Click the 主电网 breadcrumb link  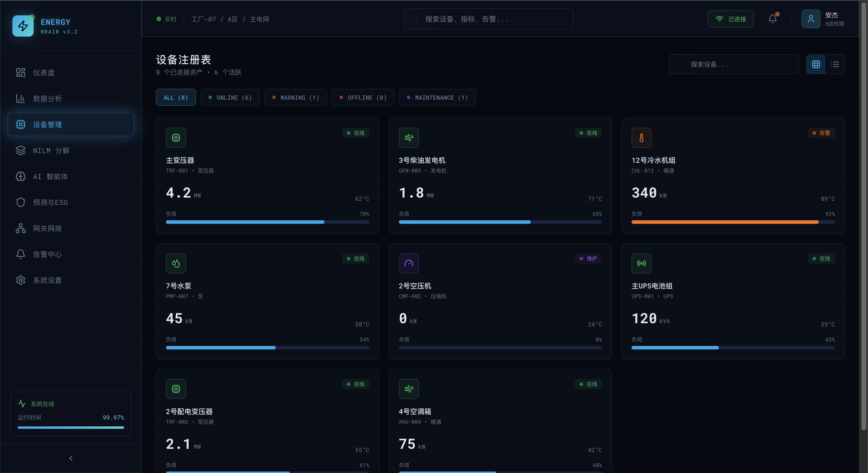click(259, 19)
